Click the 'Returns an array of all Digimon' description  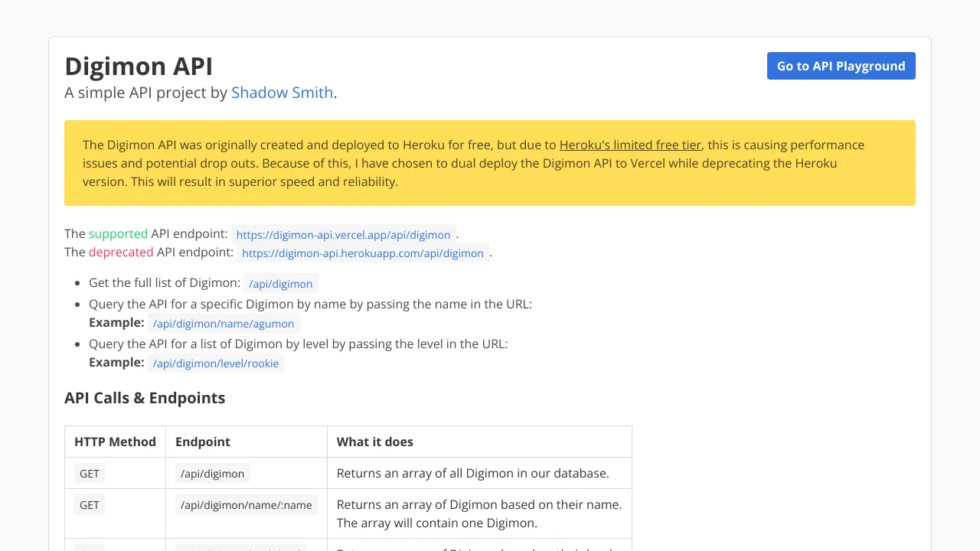(x=473, y=473)
